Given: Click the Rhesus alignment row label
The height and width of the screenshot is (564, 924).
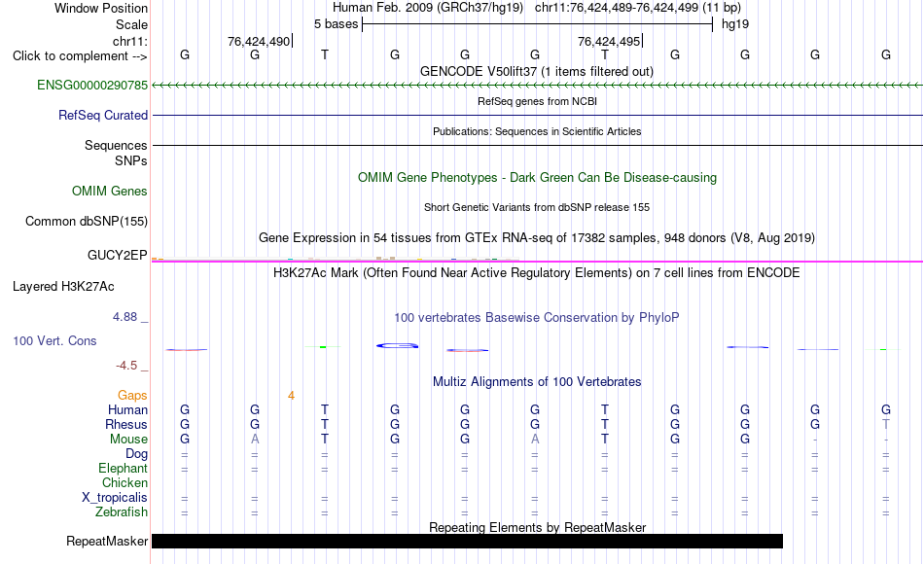Looking at the screenshot, I should (x=126, y=424).
